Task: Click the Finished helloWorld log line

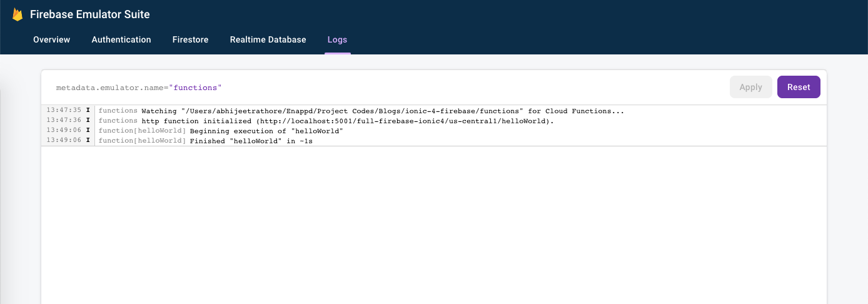Action: 434,141
